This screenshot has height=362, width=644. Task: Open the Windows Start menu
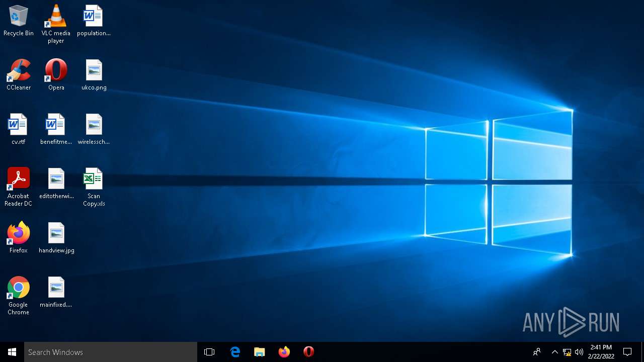(x=12, y=352)
